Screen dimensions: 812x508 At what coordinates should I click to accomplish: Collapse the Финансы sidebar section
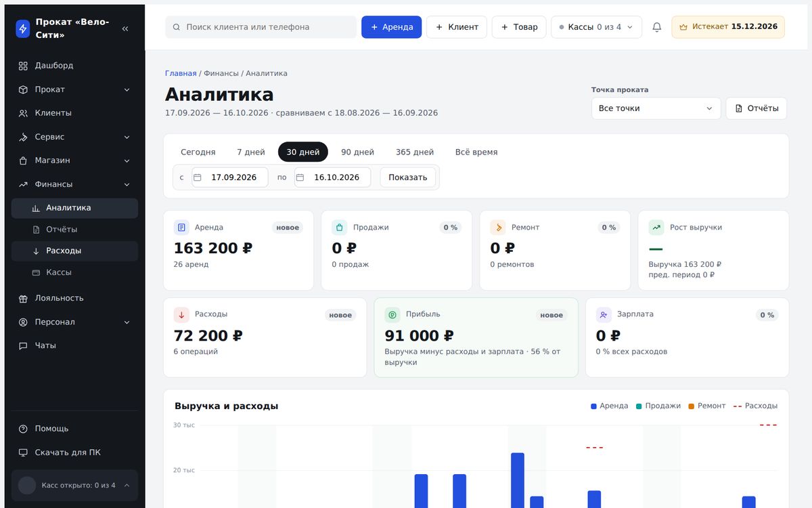(x=74, y=184)
